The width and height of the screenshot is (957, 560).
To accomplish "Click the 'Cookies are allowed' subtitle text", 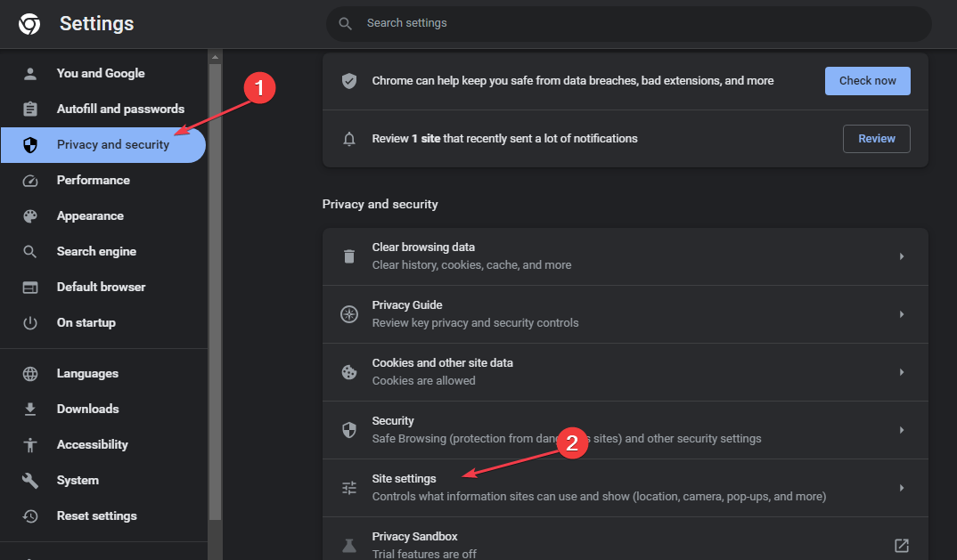I will (423, 381).
